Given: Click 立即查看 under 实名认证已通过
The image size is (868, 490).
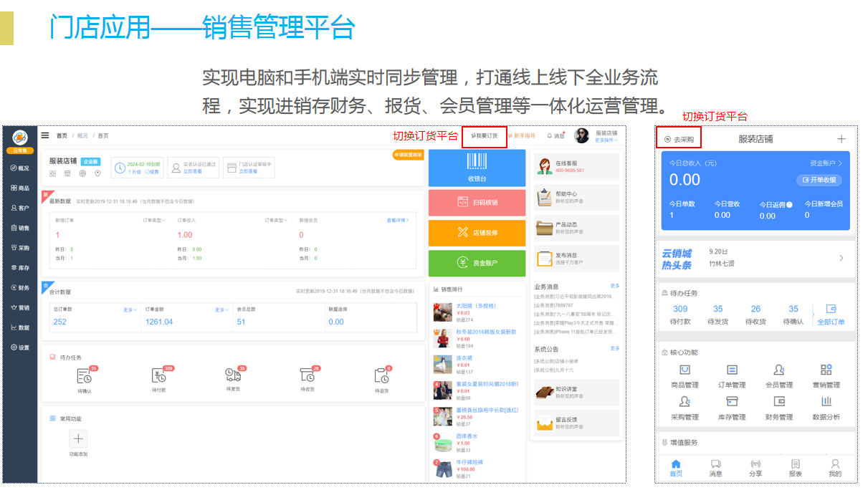Looking at the screenshot, I should (x=192, y=172).
